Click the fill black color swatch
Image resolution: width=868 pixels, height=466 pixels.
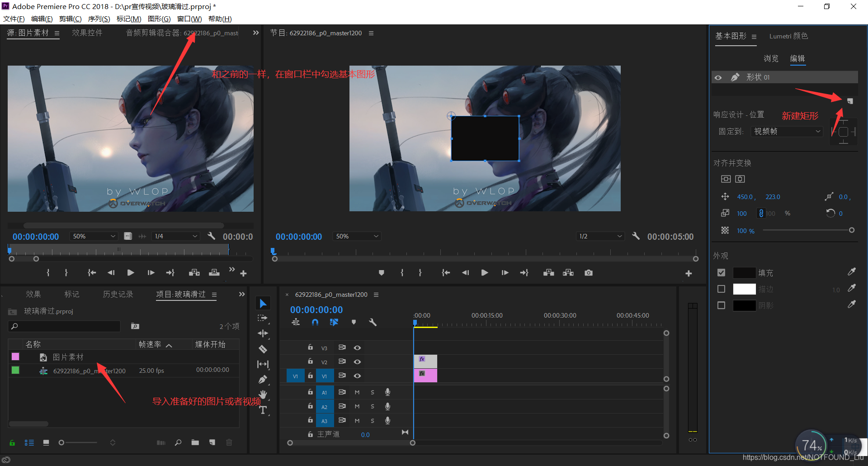pos(744,273)
